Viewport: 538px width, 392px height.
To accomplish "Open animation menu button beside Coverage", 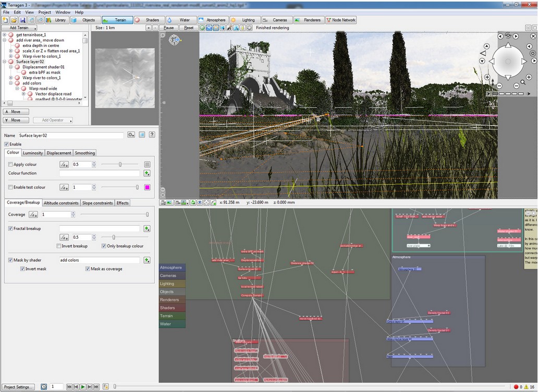I will tap(33, 215).
